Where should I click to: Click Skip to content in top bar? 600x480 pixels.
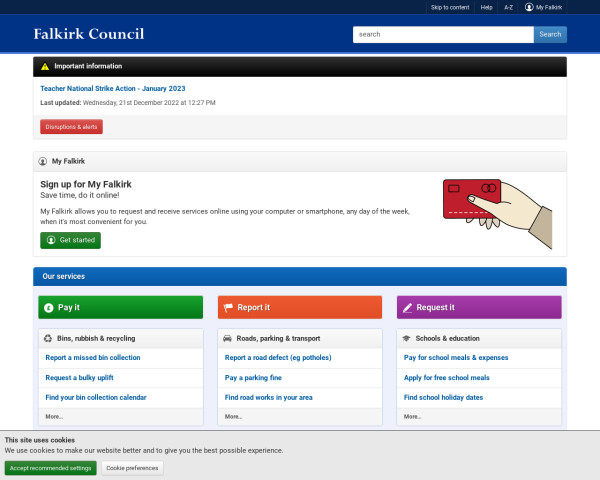(x=450, y=7)
